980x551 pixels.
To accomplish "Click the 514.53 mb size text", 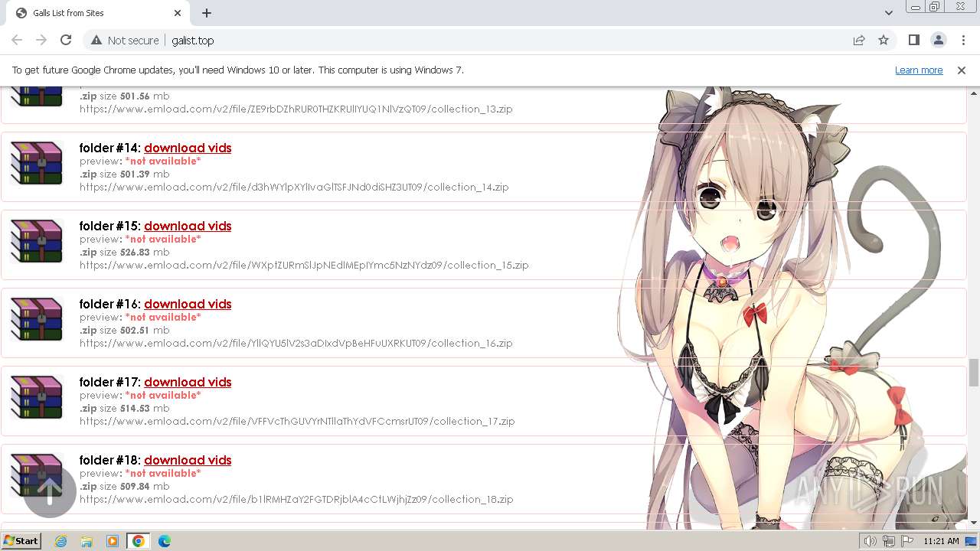I will [x=145, y=408].
